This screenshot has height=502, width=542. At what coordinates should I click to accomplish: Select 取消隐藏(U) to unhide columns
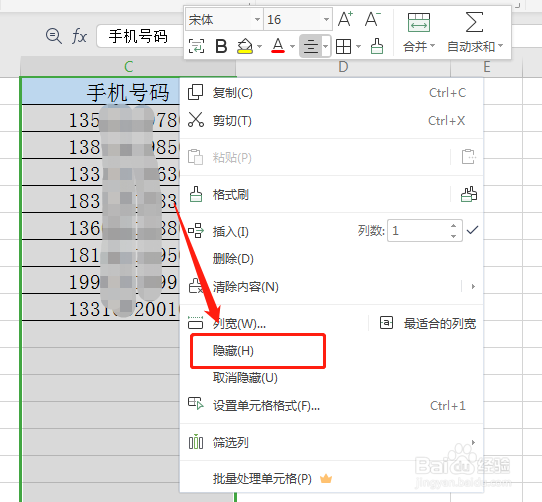coord(245,378)
